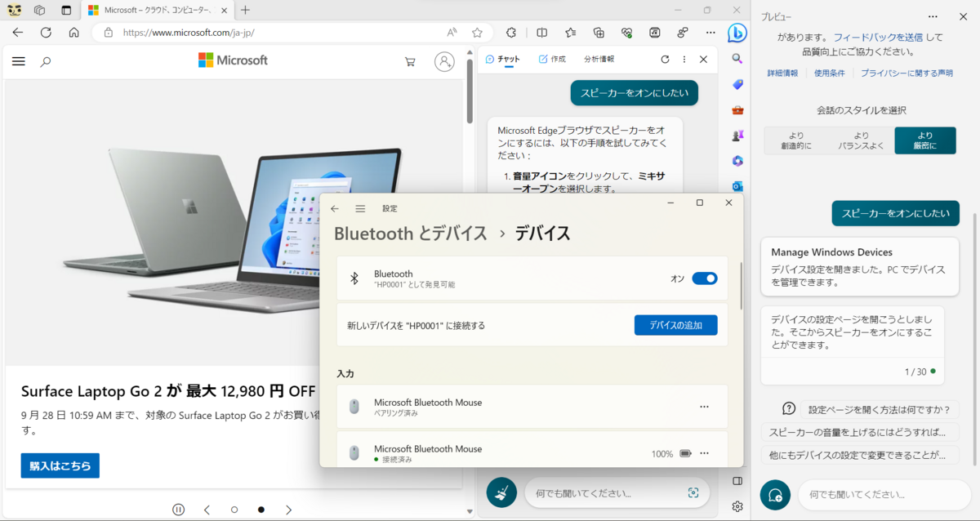Open the Edge settings and more ellipsis menu
Screen dimensions: 980x521
click(709, 33)
